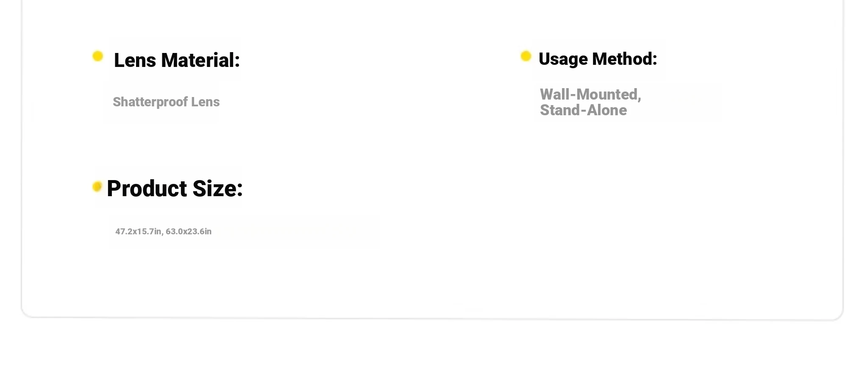Click the Stand-Alone usage option text
The height and width of the screenshot is (386, 868).
tap(583, 110)
